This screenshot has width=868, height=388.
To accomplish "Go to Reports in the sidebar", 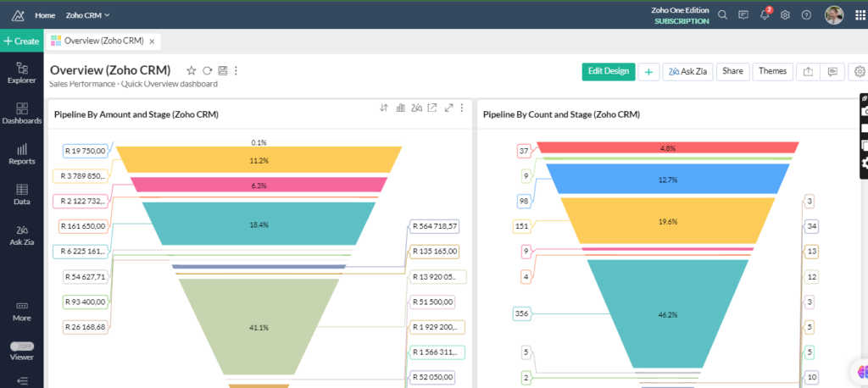I will [x=21, y=154].
